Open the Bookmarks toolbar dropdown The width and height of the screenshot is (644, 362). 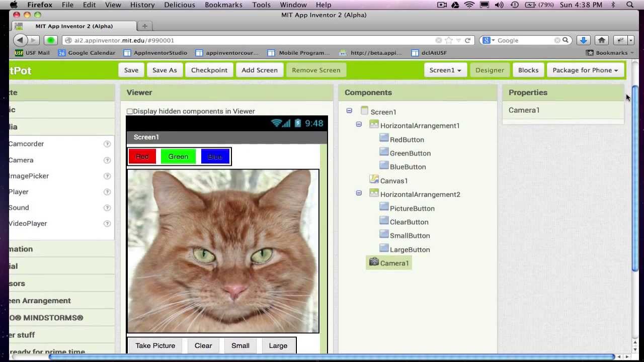click(610, 53)
